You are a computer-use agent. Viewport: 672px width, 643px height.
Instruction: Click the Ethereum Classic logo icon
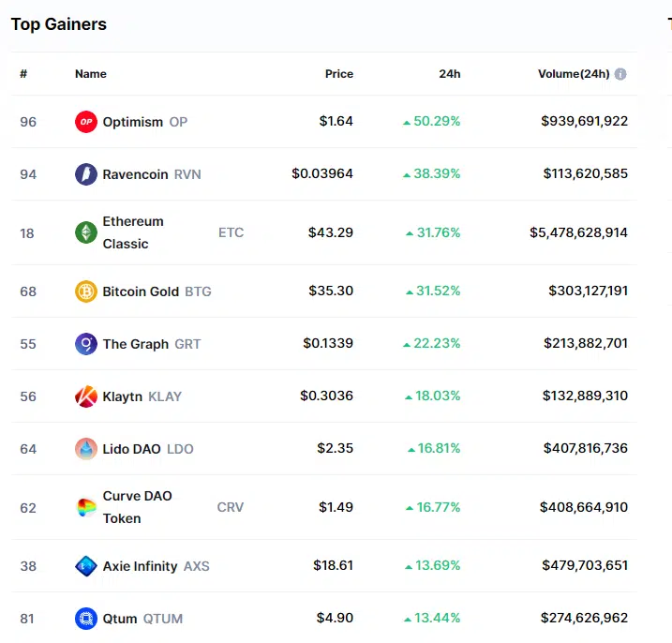[x=86, y=232]
